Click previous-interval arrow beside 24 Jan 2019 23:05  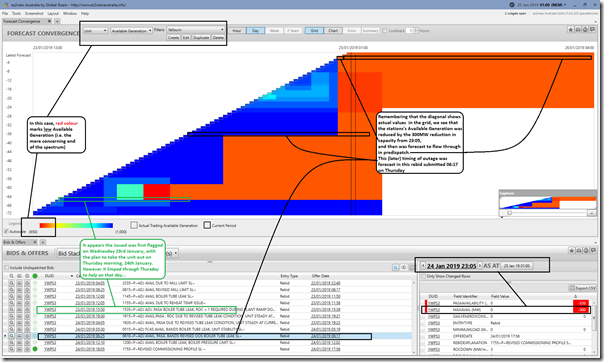(423, 266)
